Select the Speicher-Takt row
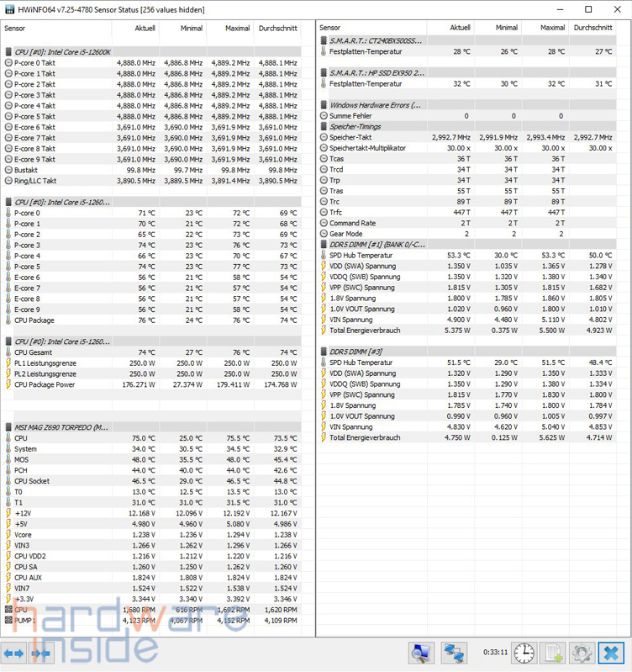Viewport: 632px width, 672px height. pyautogui.click(x=466, y=137)
